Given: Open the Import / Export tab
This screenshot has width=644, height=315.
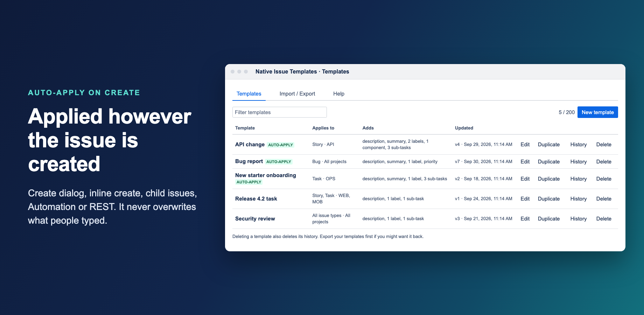Looking at the screenshot, I should (x=297, y=94).
